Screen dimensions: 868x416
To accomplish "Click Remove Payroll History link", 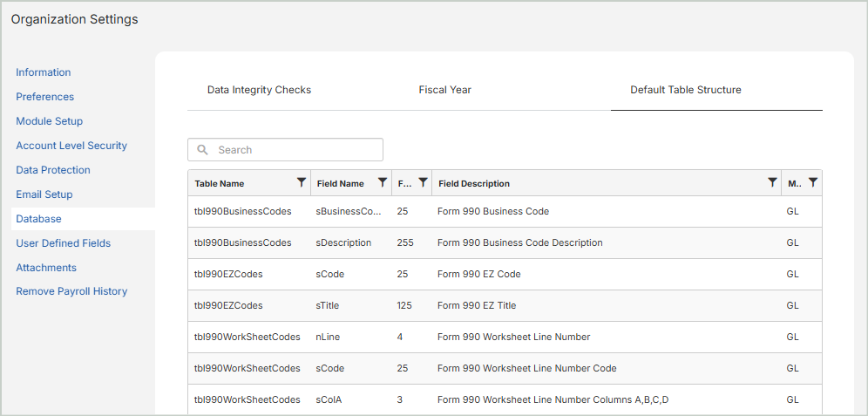I will coord(71,291).
